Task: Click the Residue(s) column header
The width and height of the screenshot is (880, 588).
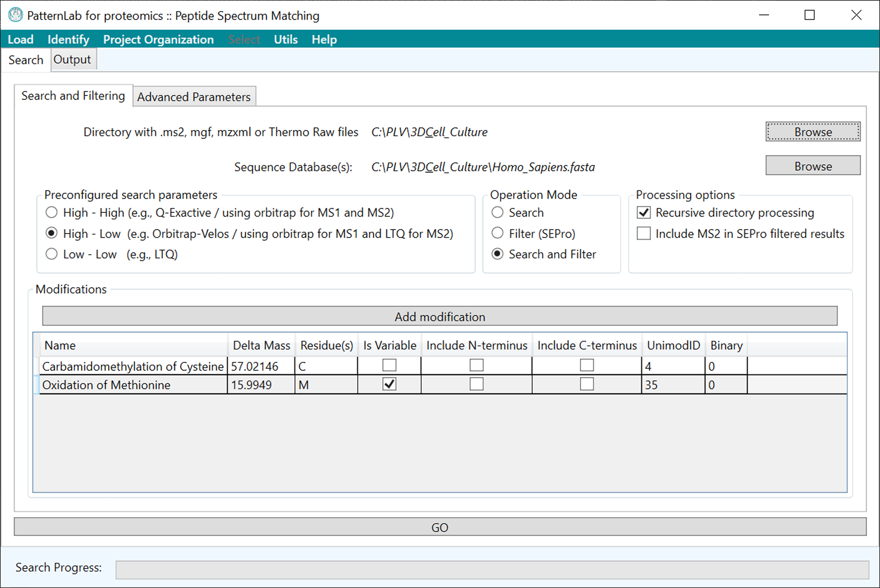Action: click(x=326, y=345)
